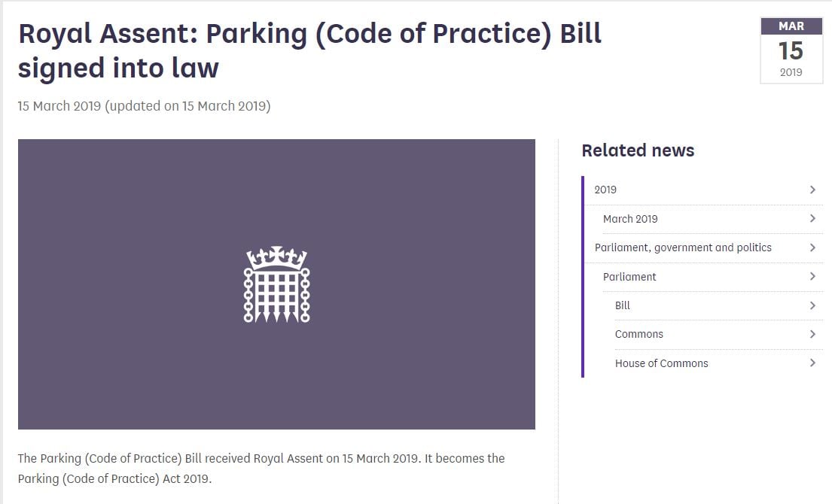Click the article headline about Royal Assent
The height and width of the screenshot is (504, 832).
pyautogui.click(x=309, y=50)
